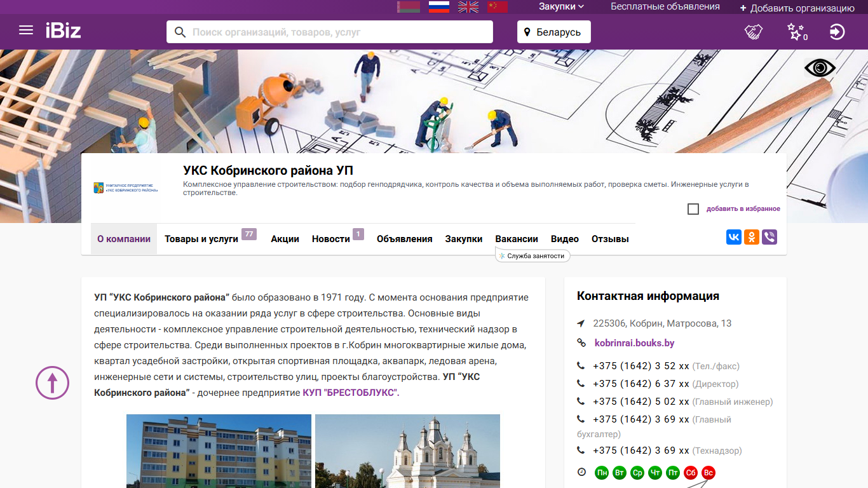Viewport: 868px width, 488px height.
Task: Open the О компании tab
Action: (124, 239)
